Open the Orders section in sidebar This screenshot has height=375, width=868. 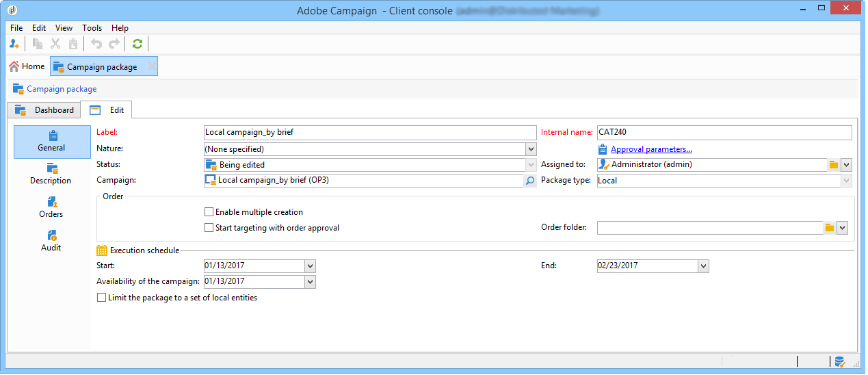(52, 208)
